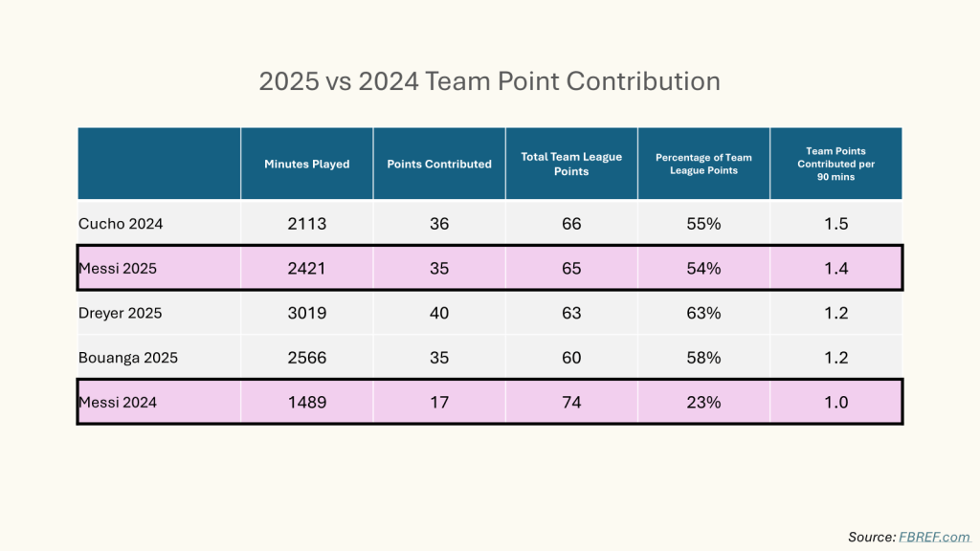This screenshot has width=980, height=551.
Task: Select the Points Contributed column header
Action: [439, 164]
